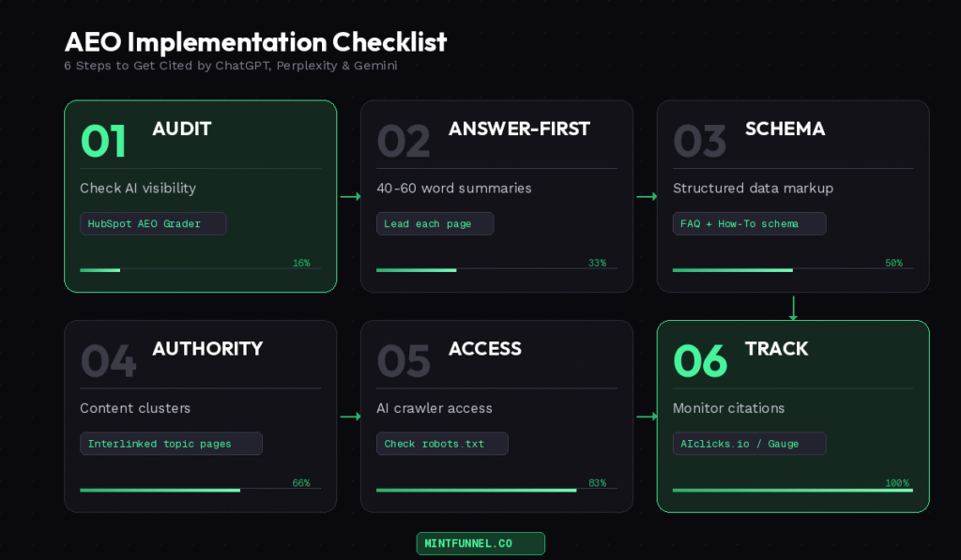This screenshot has height=560, width=961.
Task: Select the HubSpot AEO Grader tag
Action: (x=153, y=224)
